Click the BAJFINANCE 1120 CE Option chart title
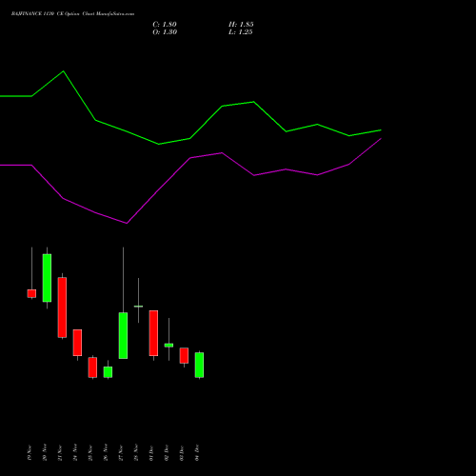476x476 pixels. 72,14
